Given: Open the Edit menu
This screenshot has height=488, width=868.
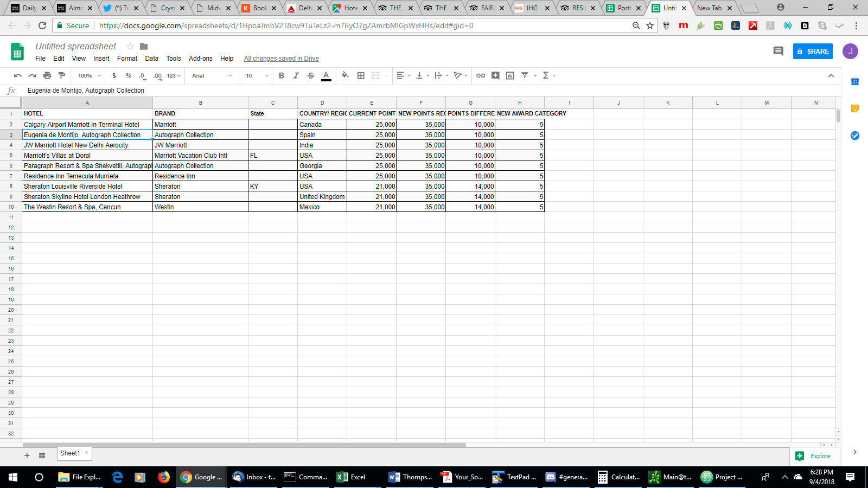Looking at the screenshot, I should pos(59,59).
